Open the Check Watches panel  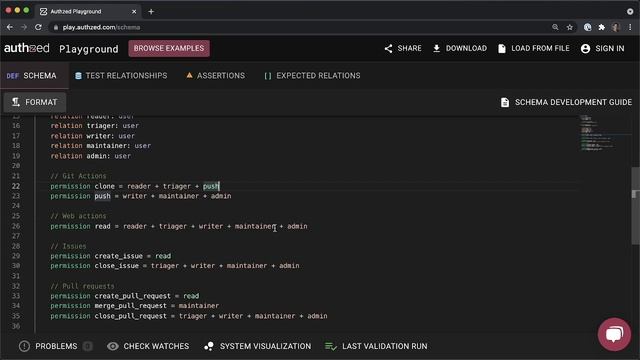148,346
